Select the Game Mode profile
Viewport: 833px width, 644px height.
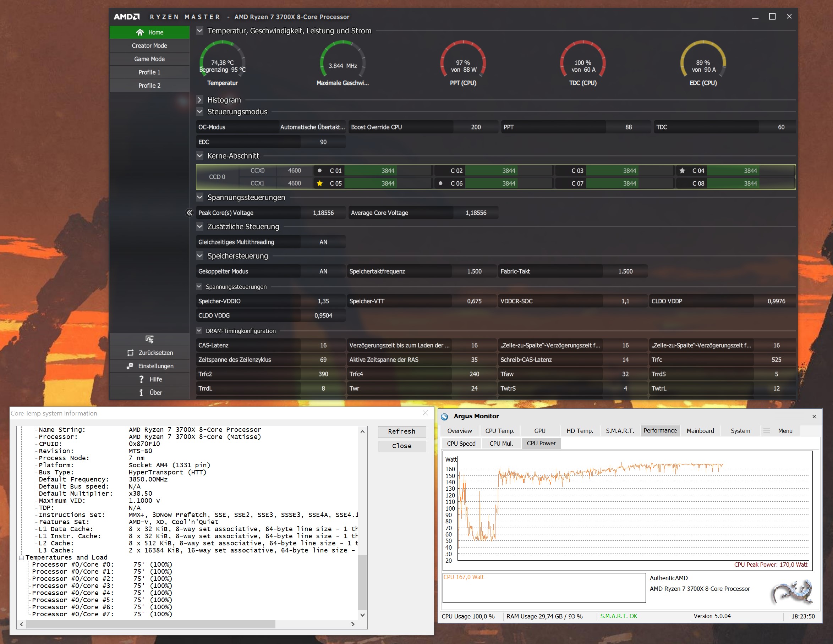(x=149, y=59)
